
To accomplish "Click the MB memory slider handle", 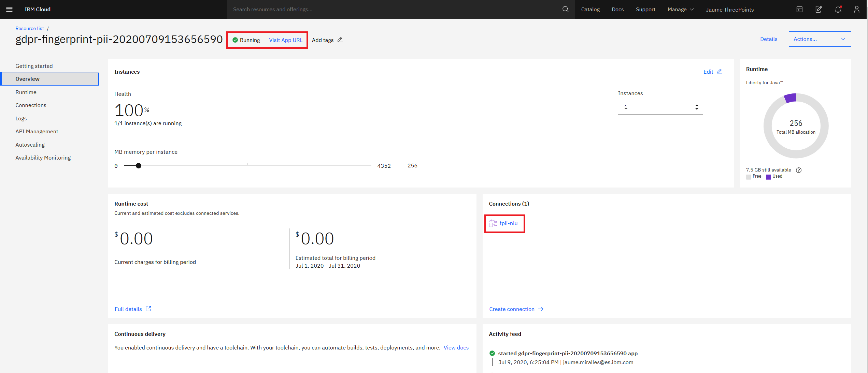I will 138,166.
